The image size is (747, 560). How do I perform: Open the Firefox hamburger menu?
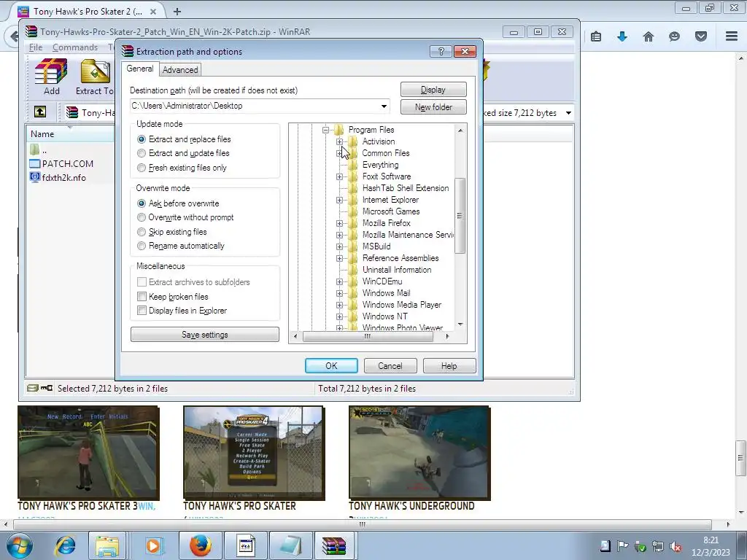[732, 36]
